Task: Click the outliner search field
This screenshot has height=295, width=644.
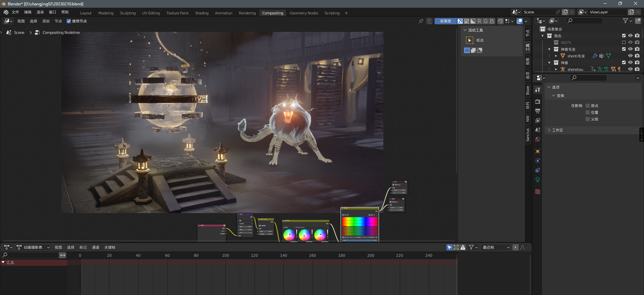Action: (x=585, y=21)
